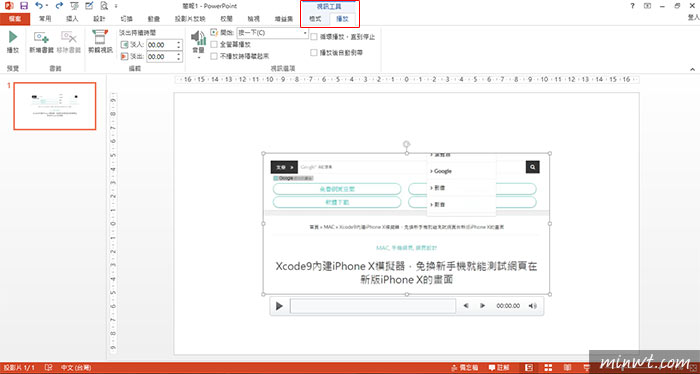
Task: Click the print preview magnifier icon in title bar
Action: coord(104,6)
